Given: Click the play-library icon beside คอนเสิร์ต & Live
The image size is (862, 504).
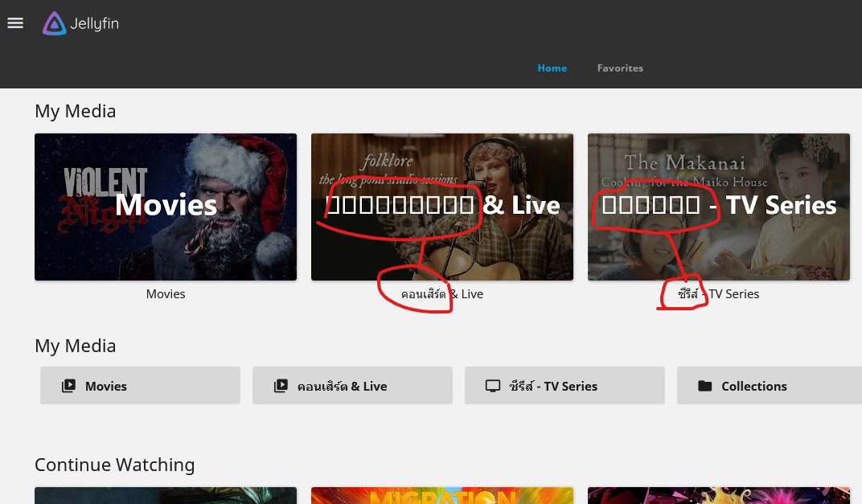Looking at the screenshot, I should point(281,386).
